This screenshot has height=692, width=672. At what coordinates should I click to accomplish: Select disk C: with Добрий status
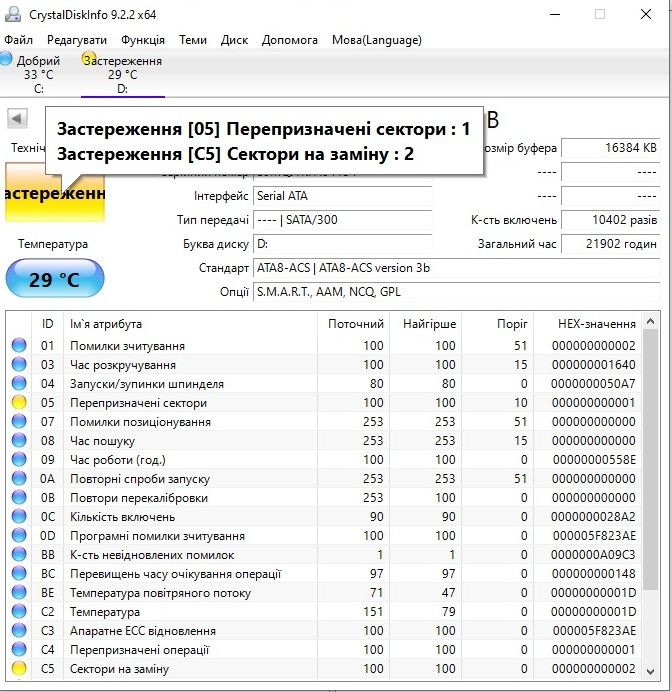pyautogui.click(x=32, y=74)
